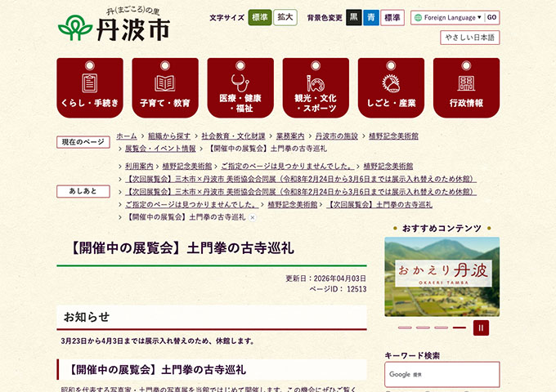This screenshot has height=392, width=556.
Task: Change background color to 黒
Action: (x=353, y=17)
